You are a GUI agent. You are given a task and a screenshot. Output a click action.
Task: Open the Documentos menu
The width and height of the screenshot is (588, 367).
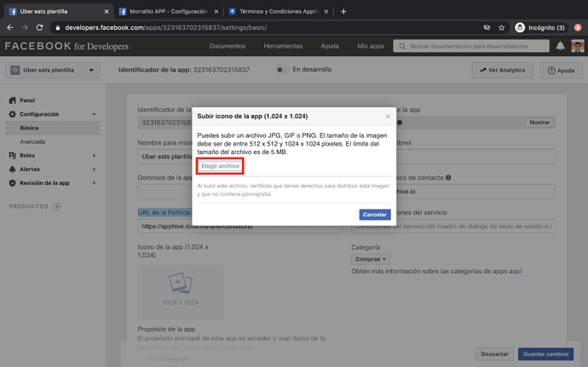click(228, 46)
